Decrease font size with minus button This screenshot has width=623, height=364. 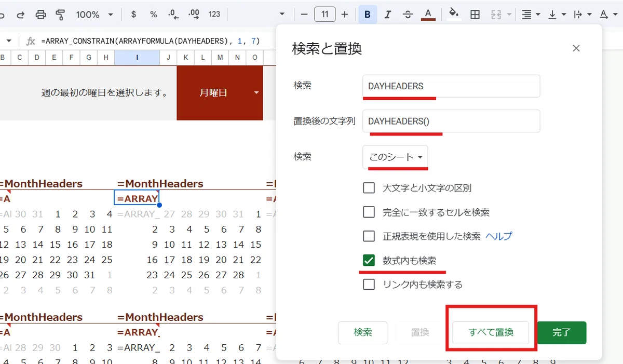pyautogui.click(x=304, y=15)
